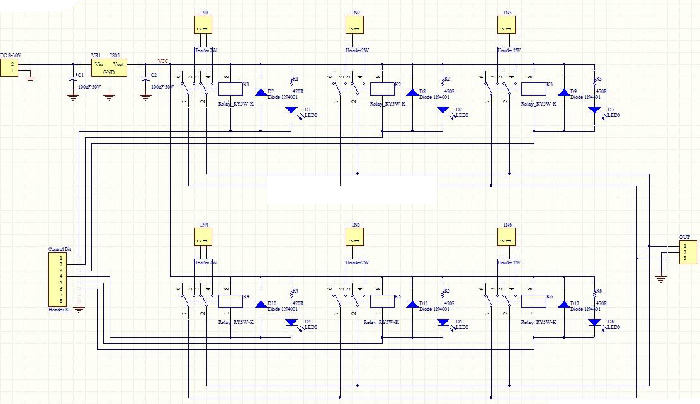Select the capacitance value text of C2
Screen dimensions: 700x404
(x=162, y=87)
